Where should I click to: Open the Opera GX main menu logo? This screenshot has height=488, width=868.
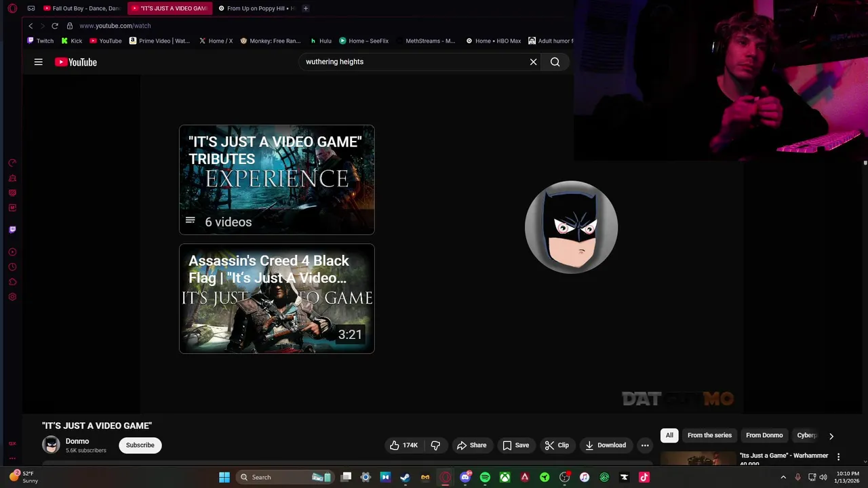[12, 8]
